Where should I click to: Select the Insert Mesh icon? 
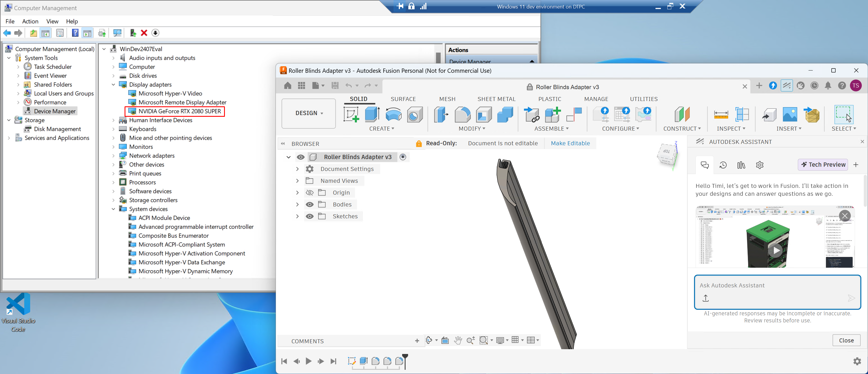pos(812,115)
